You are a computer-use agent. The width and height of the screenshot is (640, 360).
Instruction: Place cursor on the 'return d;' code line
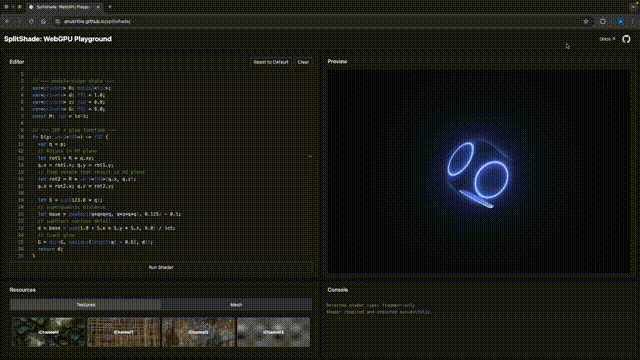pos(50,249)
